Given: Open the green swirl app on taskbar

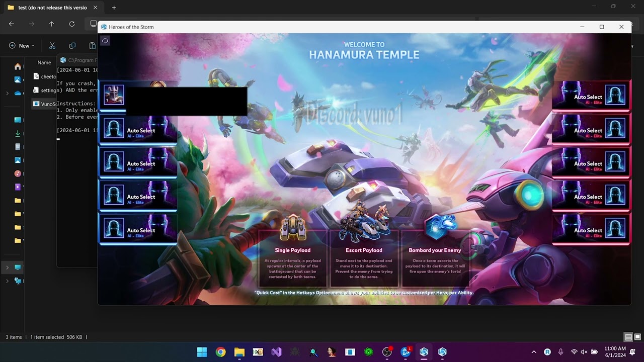Looking at the screenshot, I should coord(368,352).
